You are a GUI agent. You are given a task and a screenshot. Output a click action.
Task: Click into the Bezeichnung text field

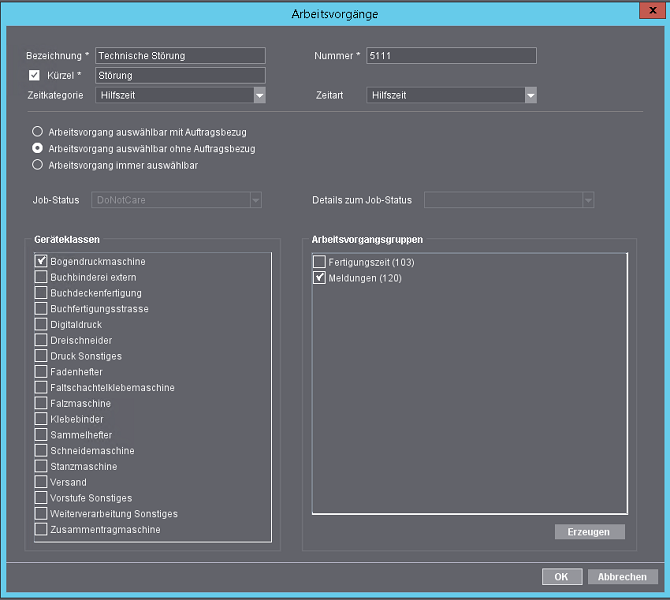pyautogui.click(x=180, y=56)
